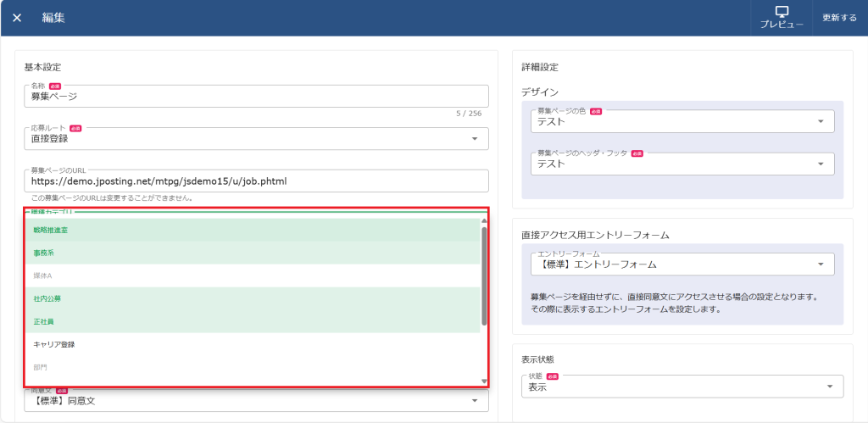Click the category list scrollbar thumb
This screenshot has width=868, height=423.
point(484,276)
